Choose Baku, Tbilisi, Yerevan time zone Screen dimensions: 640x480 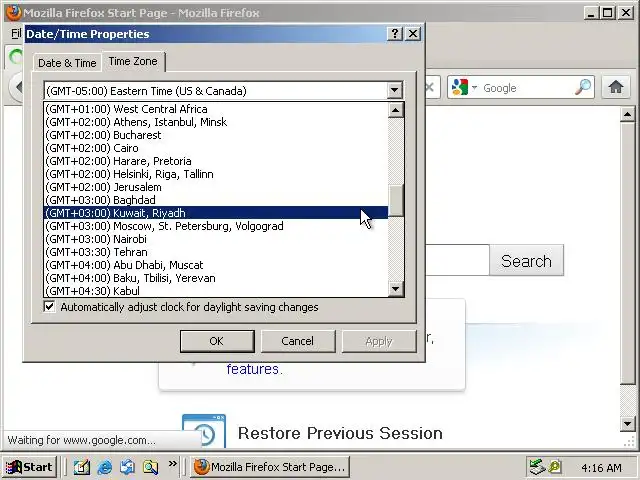216,278
